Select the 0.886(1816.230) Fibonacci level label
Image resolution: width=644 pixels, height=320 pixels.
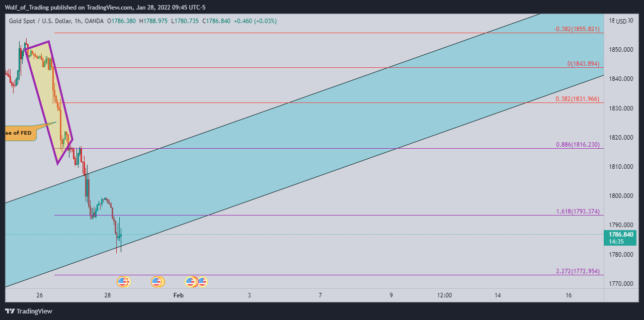coord(578,145)
